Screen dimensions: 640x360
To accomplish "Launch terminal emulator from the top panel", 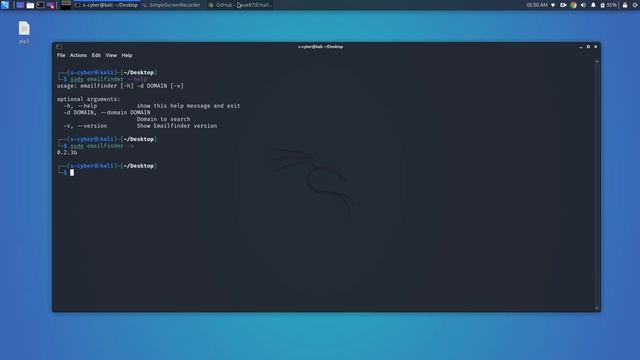I will tap(40, 5).
